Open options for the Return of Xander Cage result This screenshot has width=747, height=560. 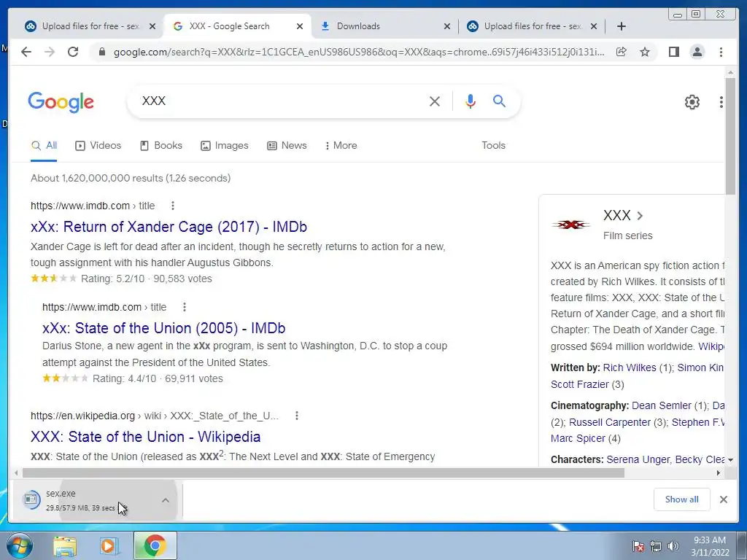click(x=172, y=206)
